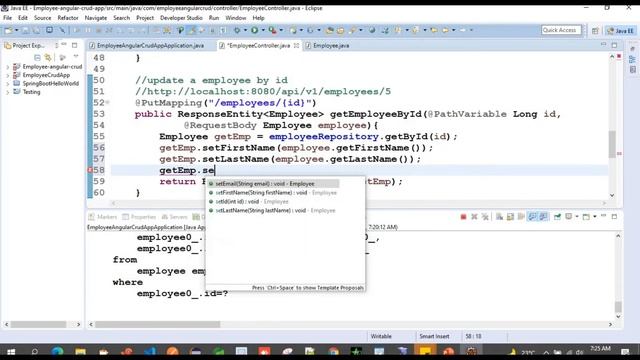
Task: Click the editor vertical scrollbar thumb
Action: click(x=612, y=144)
